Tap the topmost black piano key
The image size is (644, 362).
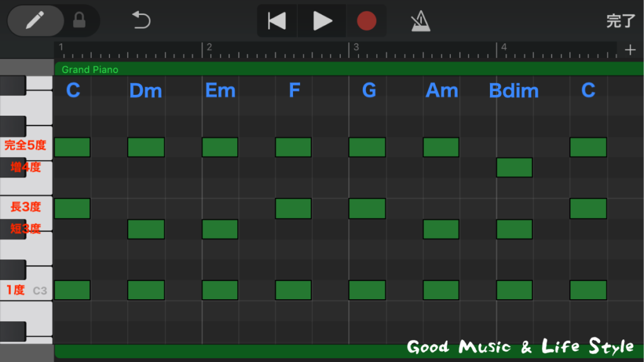coord(13,85)
